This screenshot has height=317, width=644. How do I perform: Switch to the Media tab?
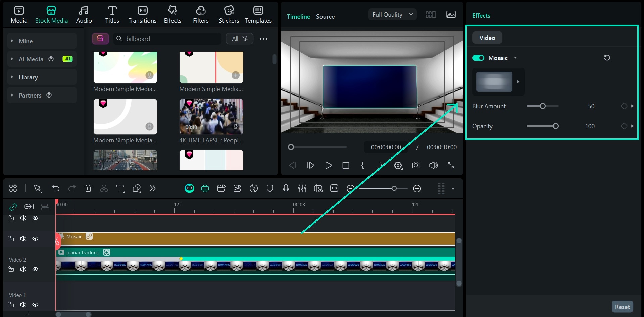point(19,15)
